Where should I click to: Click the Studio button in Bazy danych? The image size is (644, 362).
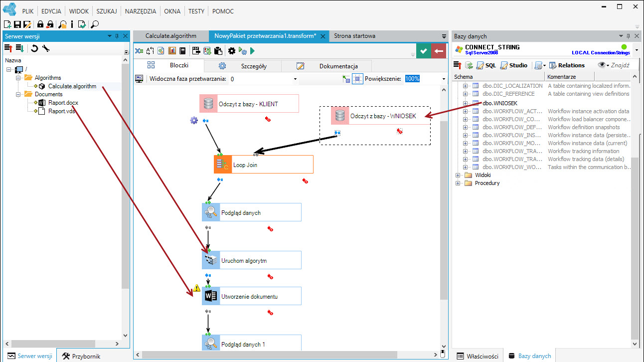click(513, 65)
